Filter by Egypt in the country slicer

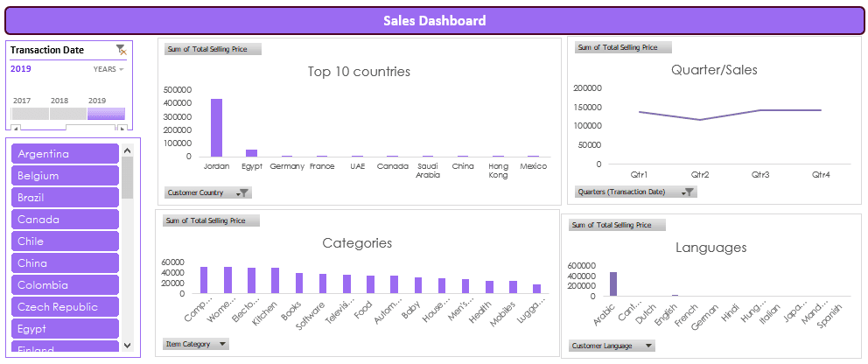pos(65,329)
